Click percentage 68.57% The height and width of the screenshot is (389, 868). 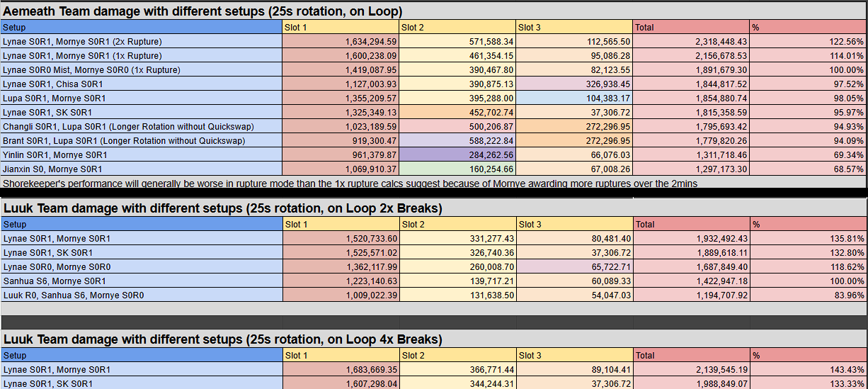coord(808,169)
